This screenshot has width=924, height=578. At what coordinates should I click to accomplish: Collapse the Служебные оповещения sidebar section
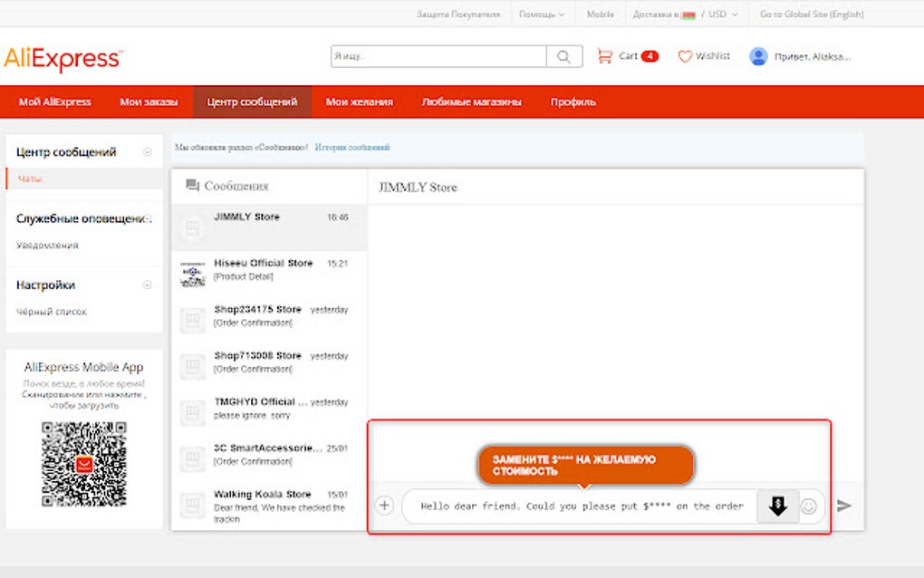pyautogui.click(x=149, y=218)
